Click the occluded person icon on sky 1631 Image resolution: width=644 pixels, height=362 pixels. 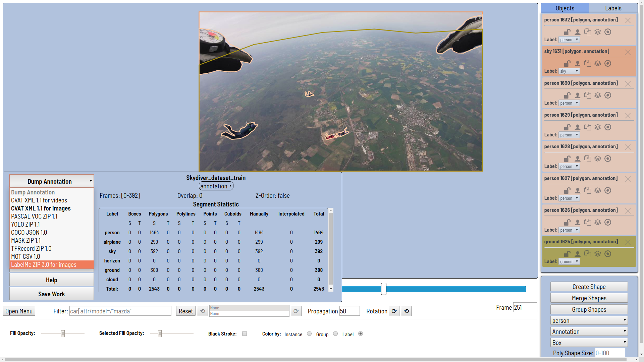click(577, 64)
